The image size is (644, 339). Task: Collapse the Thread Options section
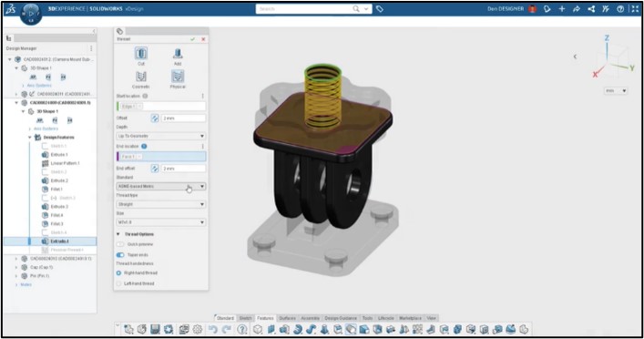[x=118, y=234]
